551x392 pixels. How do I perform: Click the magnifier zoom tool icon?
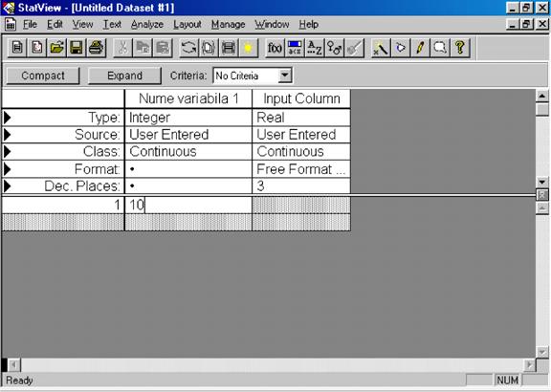pyautogui.click(x=440, y=48)
